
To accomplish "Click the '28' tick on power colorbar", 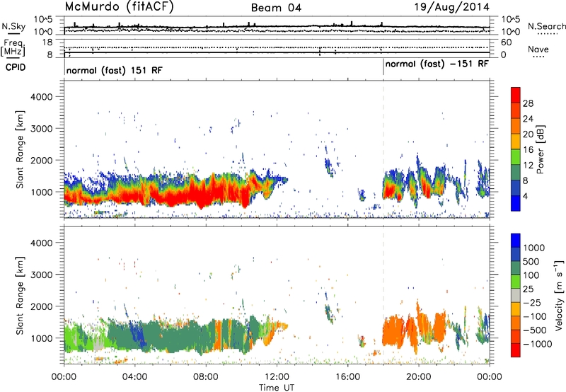I will (x=528, y=103).
